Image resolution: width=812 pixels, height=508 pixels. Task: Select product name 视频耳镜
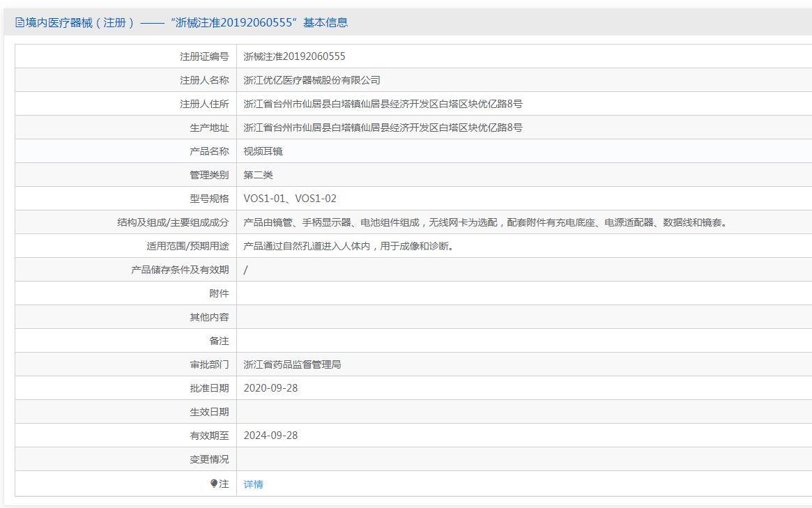pos(263,151)
